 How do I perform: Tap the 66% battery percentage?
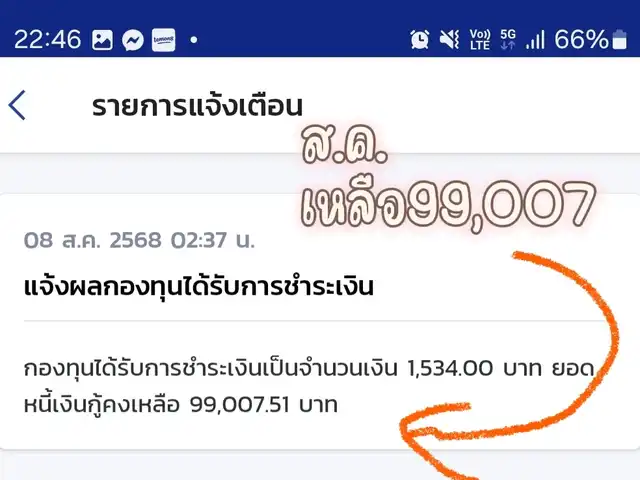coord(582,40)
